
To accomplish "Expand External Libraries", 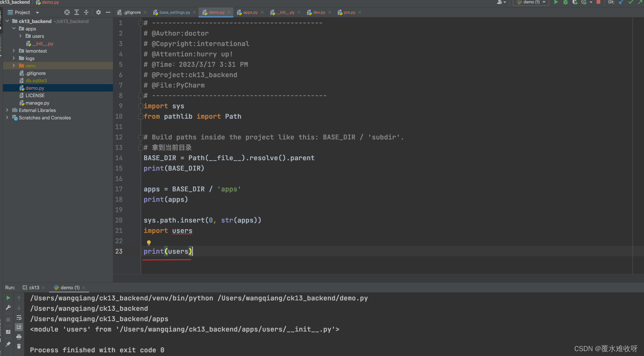I will point(7,110).
